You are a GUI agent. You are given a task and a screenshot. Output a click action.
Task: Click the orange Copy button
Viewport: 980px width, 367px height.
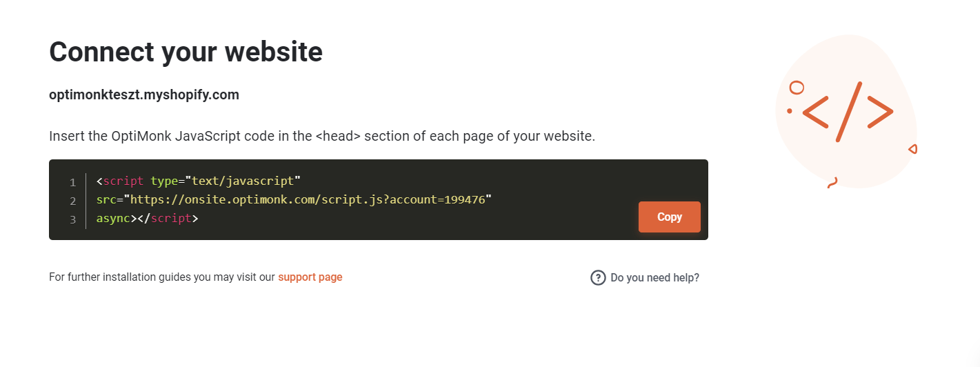(x=669, y=217)
